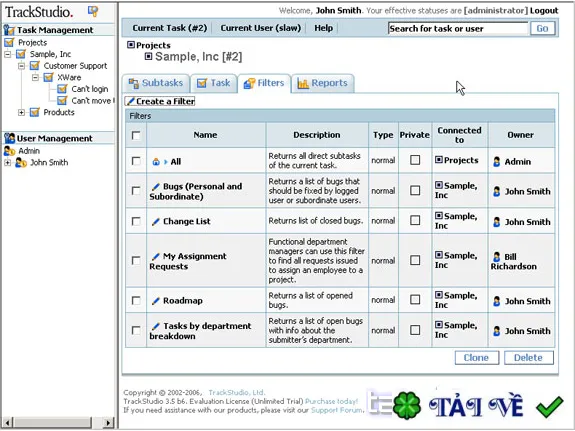Click the Bill Richardson owner user icon
The height and width of the screenshot is (431, 575).
point(497,257)
